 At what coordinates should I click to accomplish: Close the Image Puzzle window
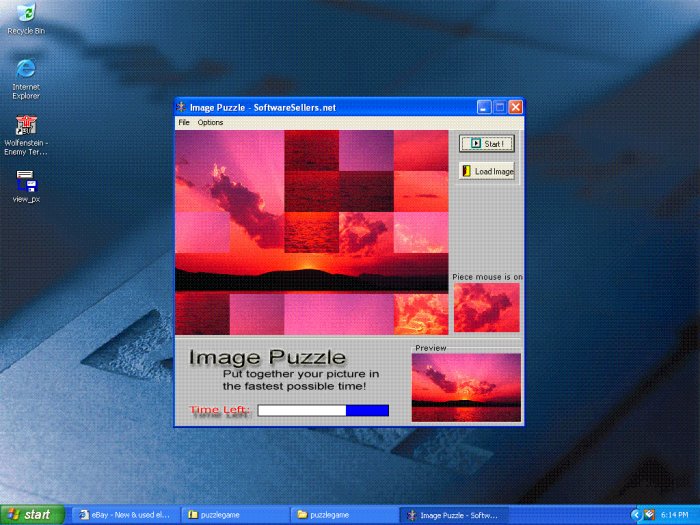pos(516,107)
